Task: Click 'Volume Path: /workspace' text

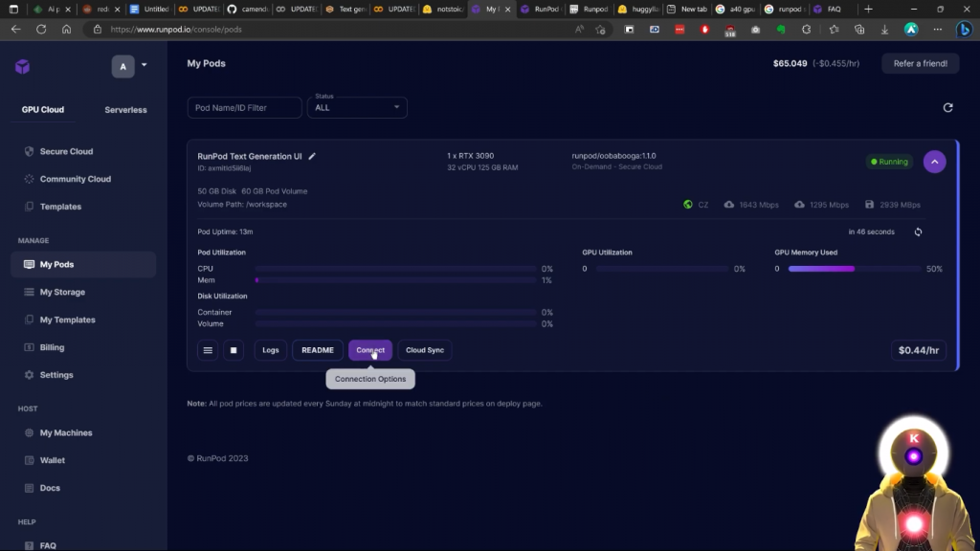Action: [242, 205]
